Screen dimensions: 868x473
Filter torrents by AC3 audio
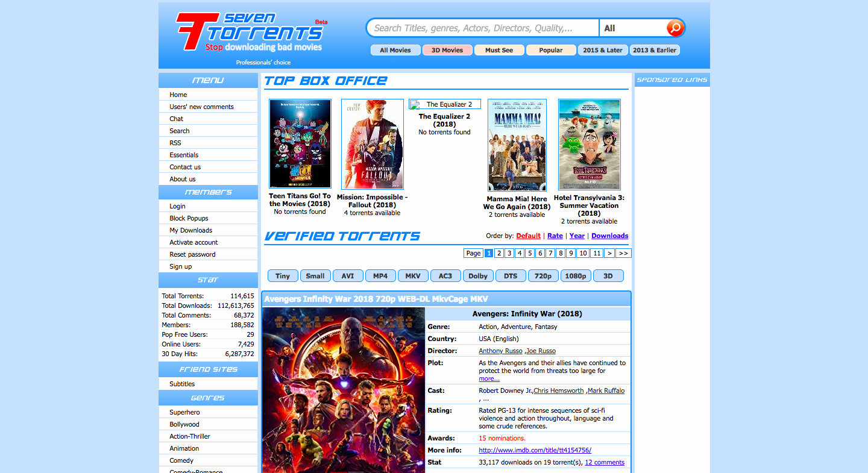tap(445, 276)
